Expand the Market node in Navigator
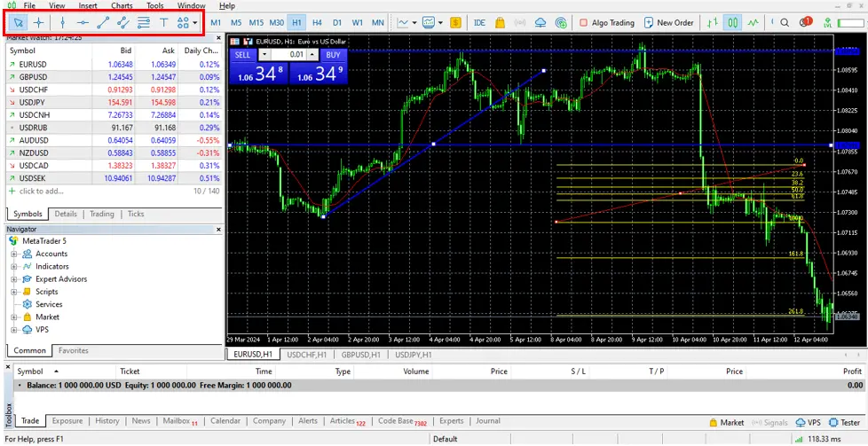 point(14,317)
